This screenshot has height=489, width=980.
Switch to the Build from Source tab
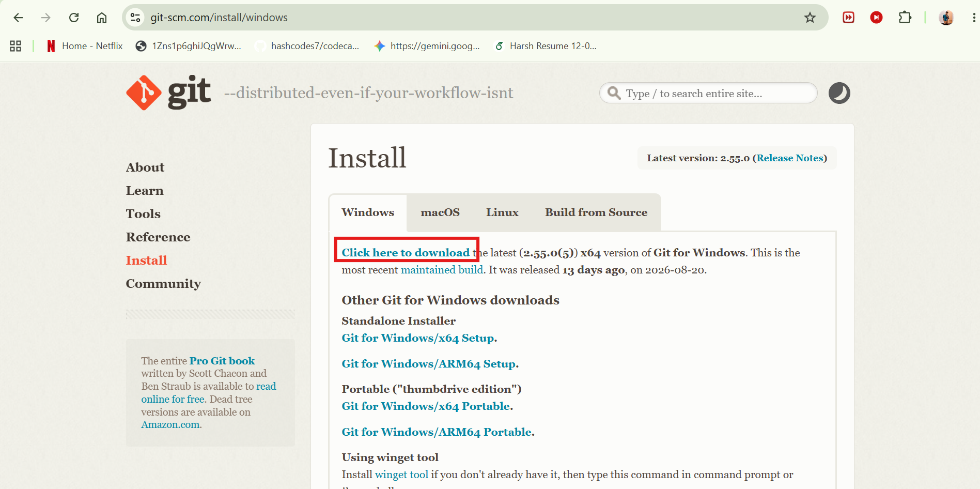pyautogui.click(x=596, y=212)
